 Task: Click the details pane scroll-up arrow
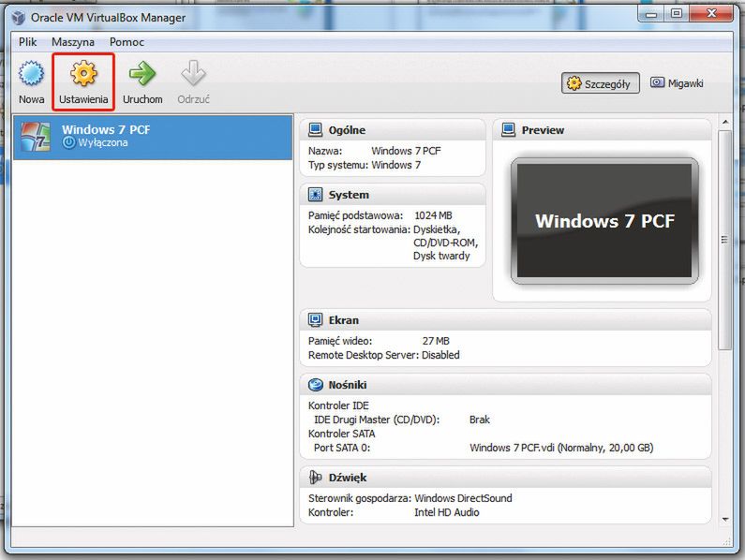click(x=725, y=122)
